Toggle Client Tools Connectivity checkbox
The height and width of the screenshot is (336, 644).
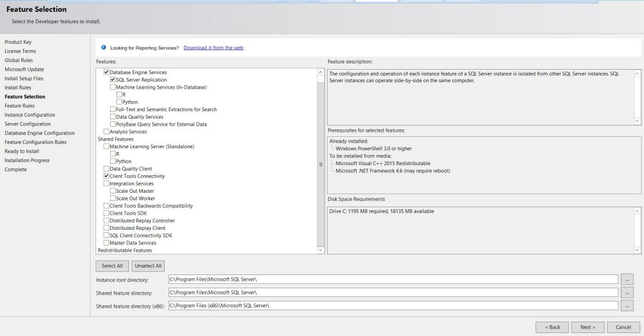point(106,176)
